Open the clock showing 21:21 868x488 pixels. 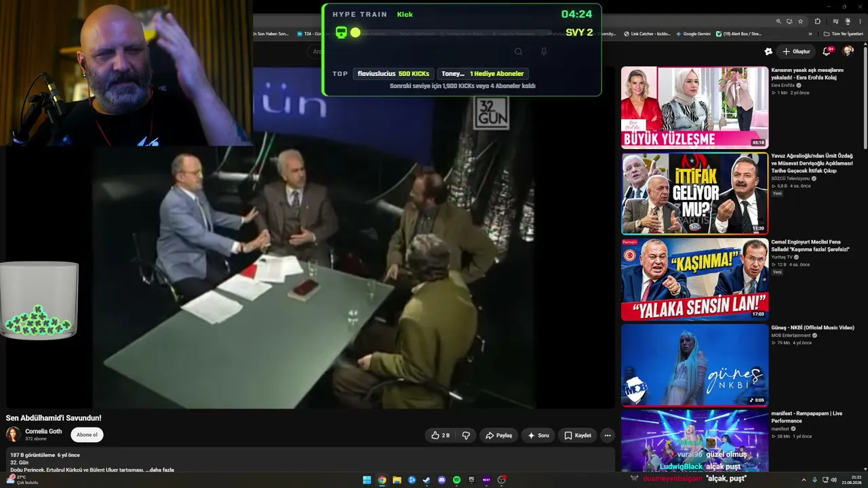point(850,480)
